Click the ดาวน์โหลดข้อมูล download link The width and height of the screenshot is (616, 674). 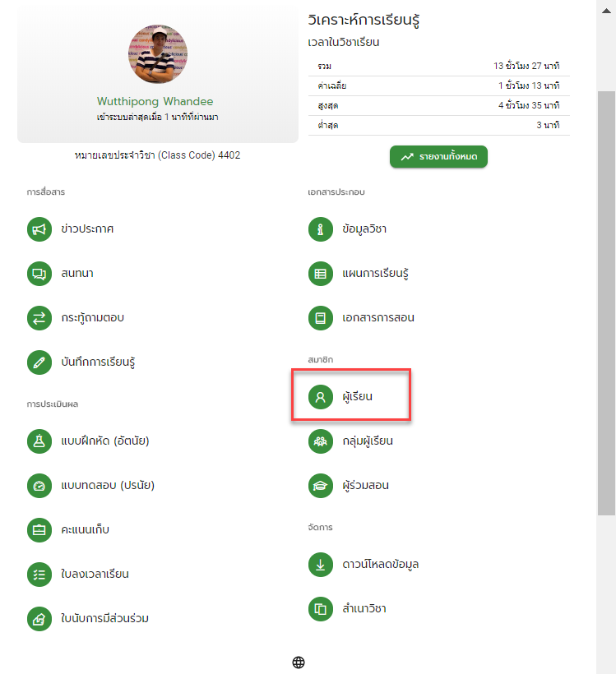[x=364, y=565]
